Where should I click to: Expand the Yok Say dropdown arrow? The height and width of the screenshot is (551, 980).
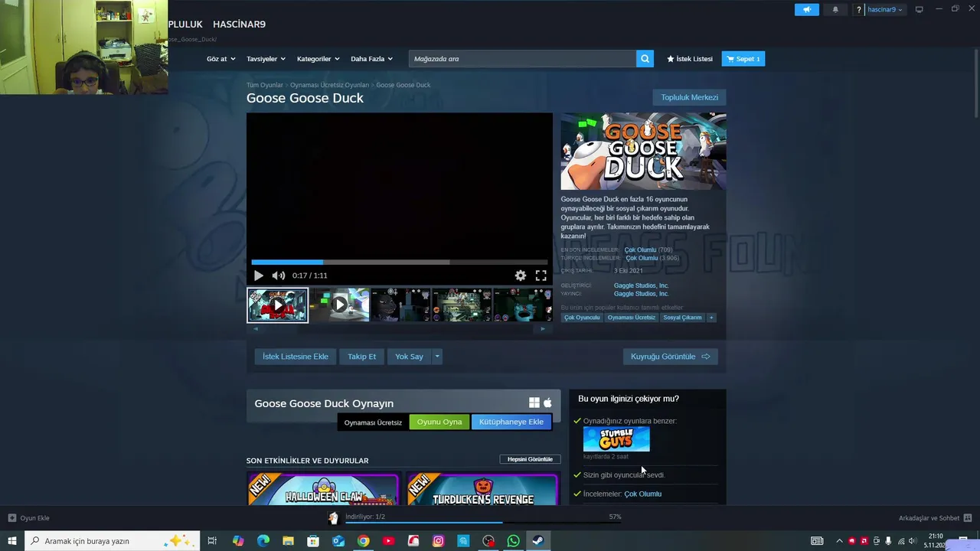tap(437, 357)
